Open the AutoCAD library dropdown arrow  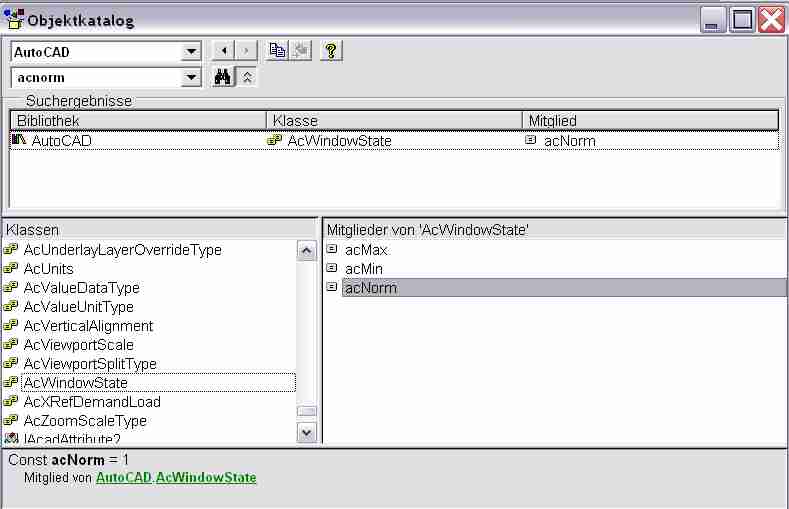pos(191,51)
